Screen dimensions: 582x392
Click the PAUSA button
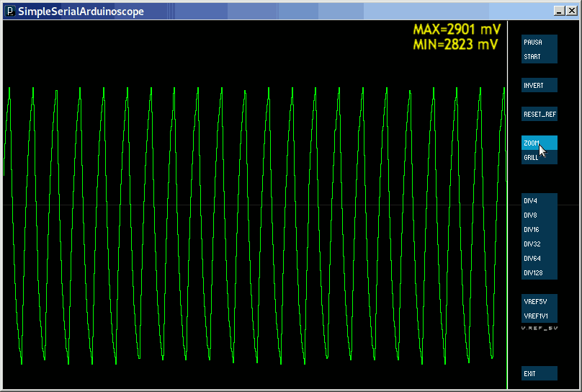[x=539, y=42]
